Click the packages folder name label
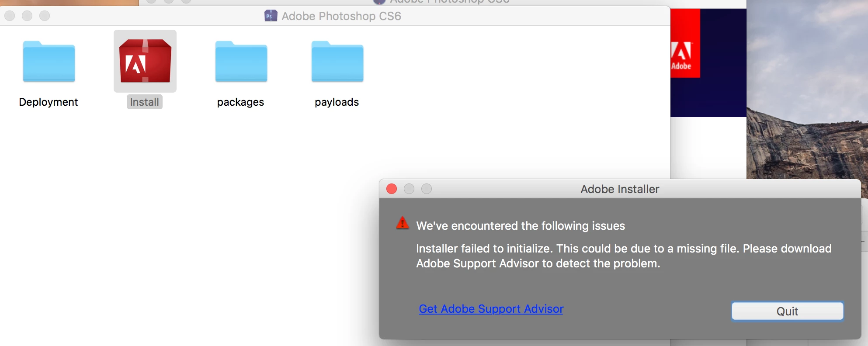Image resolution: width=868 pixels, height=346 pixels. click(241, 102)
